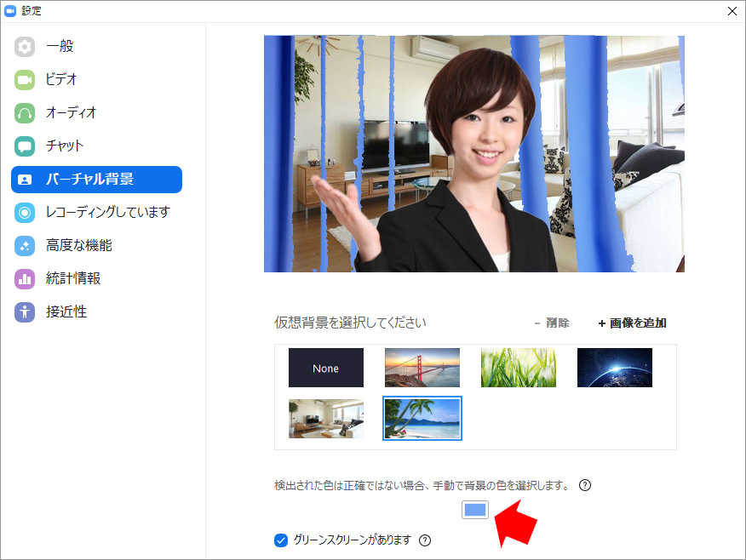Click the Accessibility person icon
This screenshot has height=560, width=746.
[25, 312]
